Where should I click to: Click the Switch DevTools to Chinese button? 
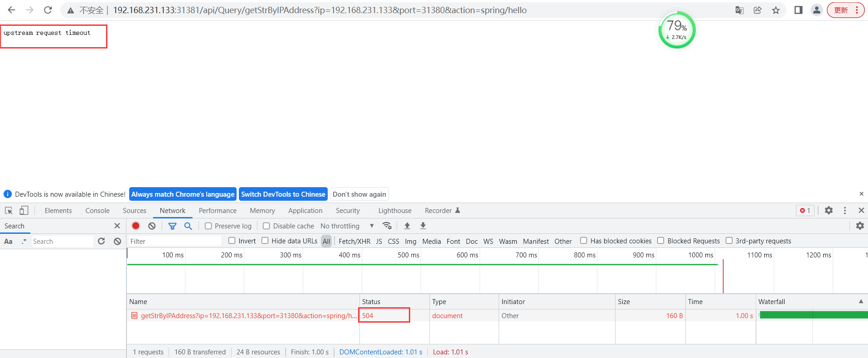(x=283, y=194)
